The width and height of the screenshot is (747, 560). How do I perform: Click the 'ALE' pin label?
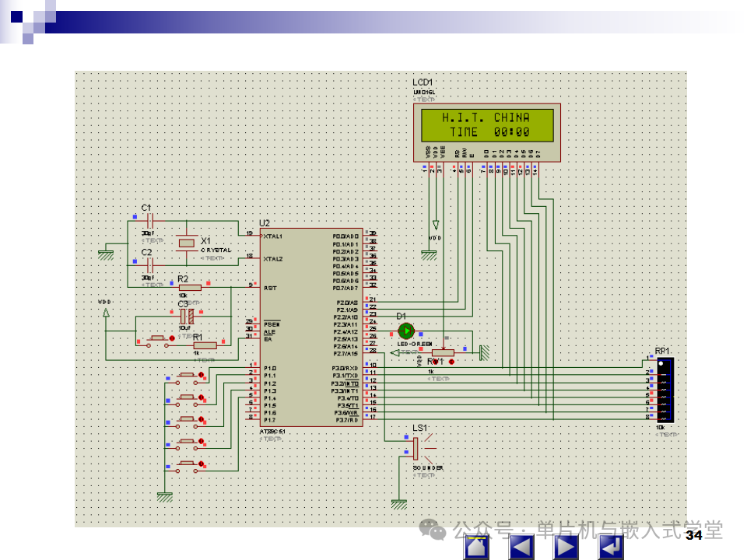270,332
